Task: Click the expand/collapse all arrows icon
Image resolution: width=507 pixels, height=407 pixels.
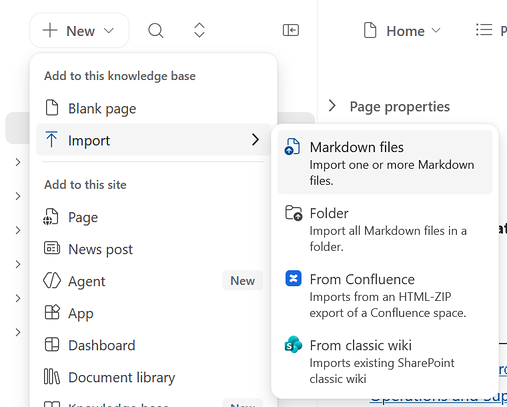Action: point(199,30)
